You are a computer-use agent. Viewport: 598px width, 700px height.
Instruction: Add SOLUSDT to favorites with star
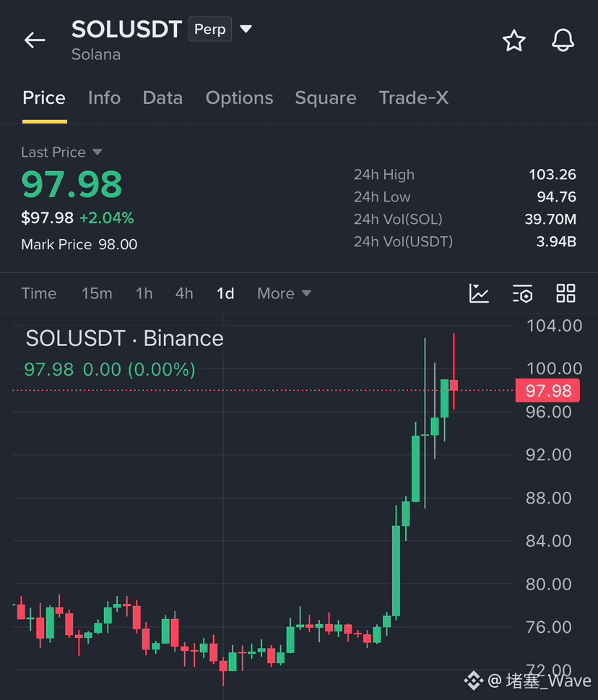[514, 40]
